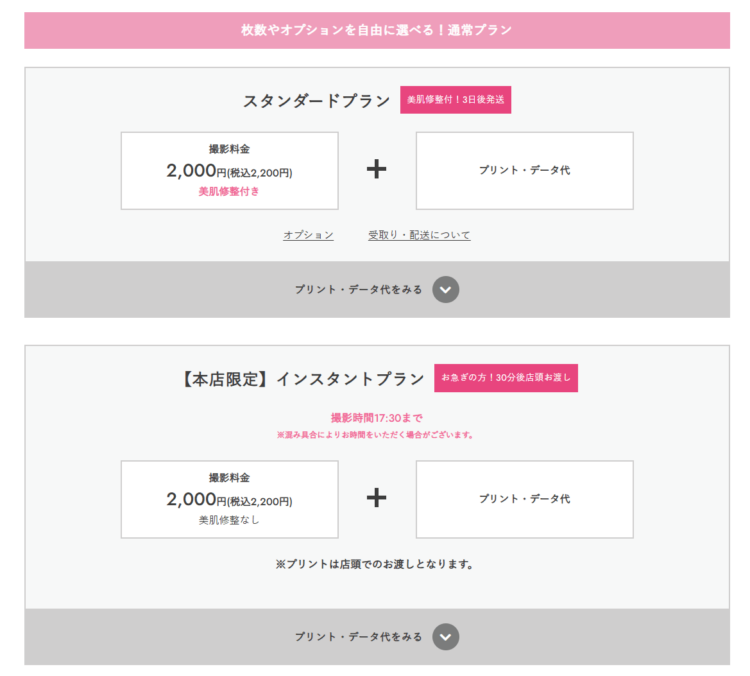
Task: Click the pink 撮影時間17:30まで notice
Action: point(376,418)
